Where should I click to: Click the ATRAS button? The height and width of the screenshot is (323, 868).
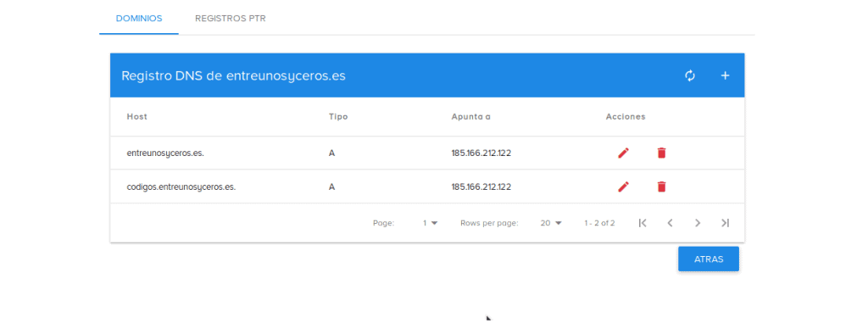point(709,259)
